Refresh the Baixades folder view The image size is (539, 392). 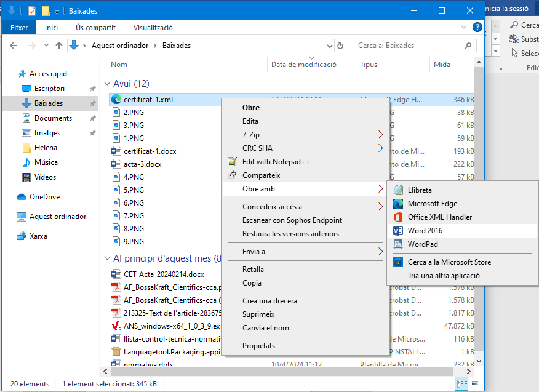click(x=340, y=46)
